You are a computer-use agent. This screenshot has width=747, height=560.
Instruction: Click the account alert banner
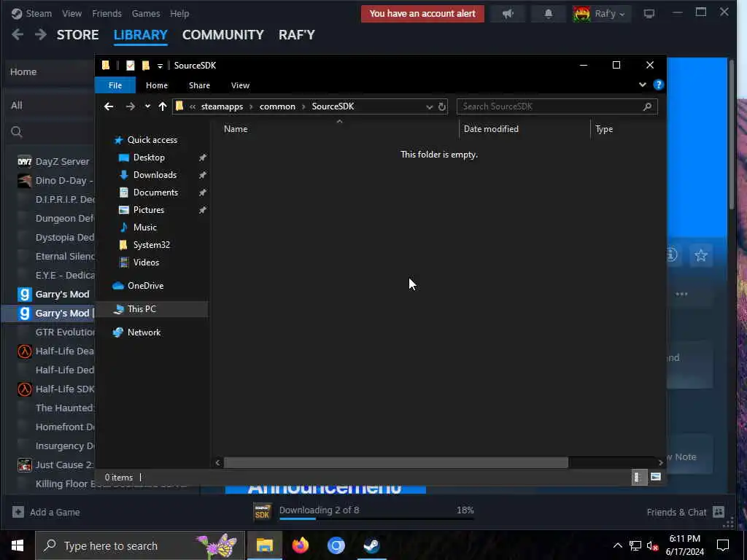pos(422,14)
